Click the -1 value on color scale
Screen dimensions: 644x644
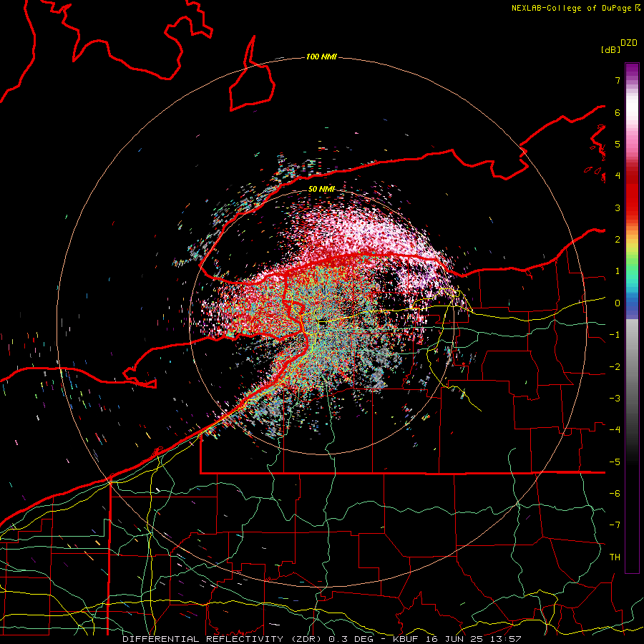click(x=615, y=335)
